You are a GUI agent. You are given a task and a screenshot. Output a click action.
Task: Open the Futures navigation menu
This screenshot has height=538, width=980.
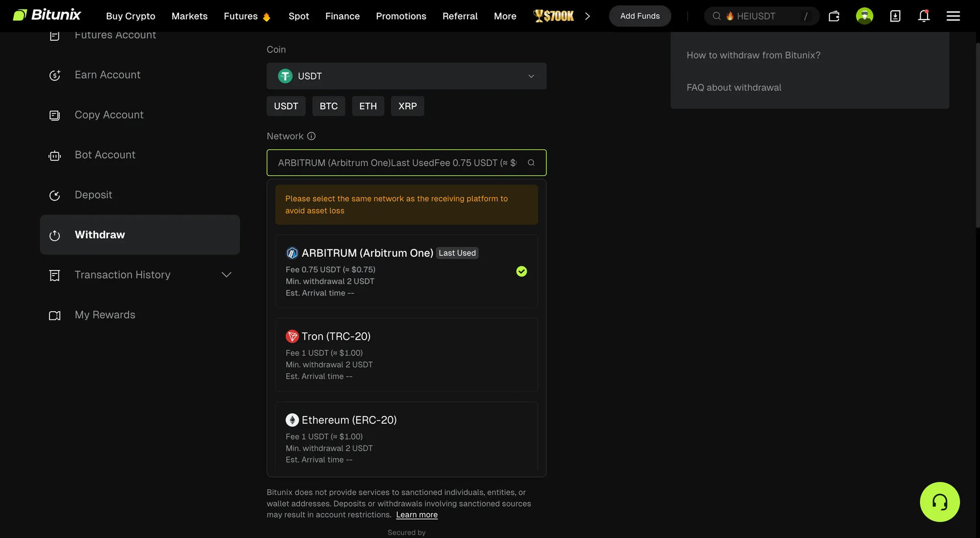(241, 16)
